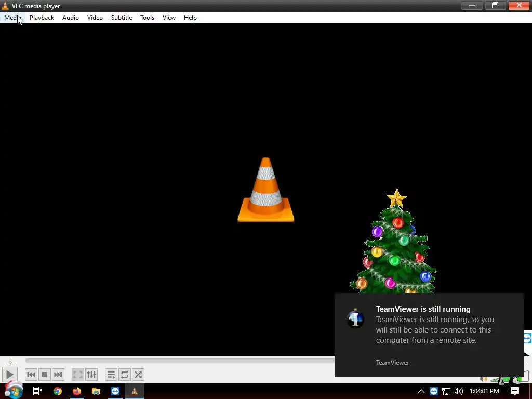The image size is (532, 399).
Task: Click the clock showing 1:04:01 PM
Action: pos(484,391)
